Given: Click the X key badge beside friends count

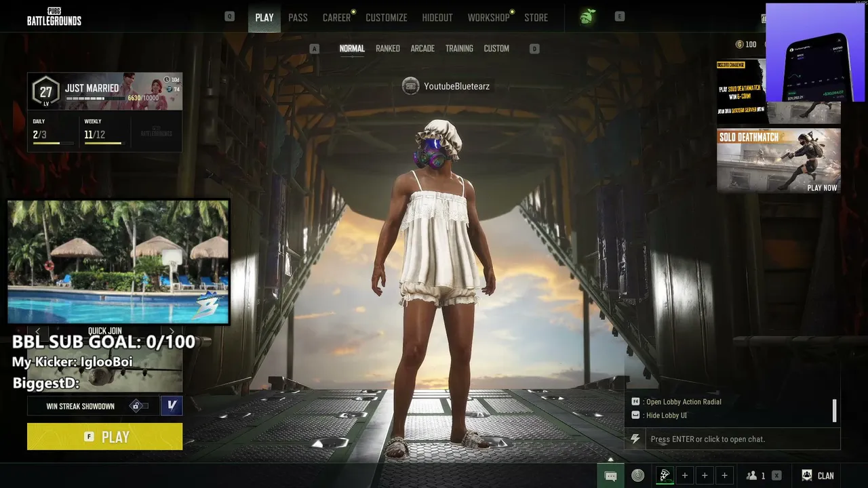Looking at the screenshot, I should pyautogui.click(x=776, y=476).
